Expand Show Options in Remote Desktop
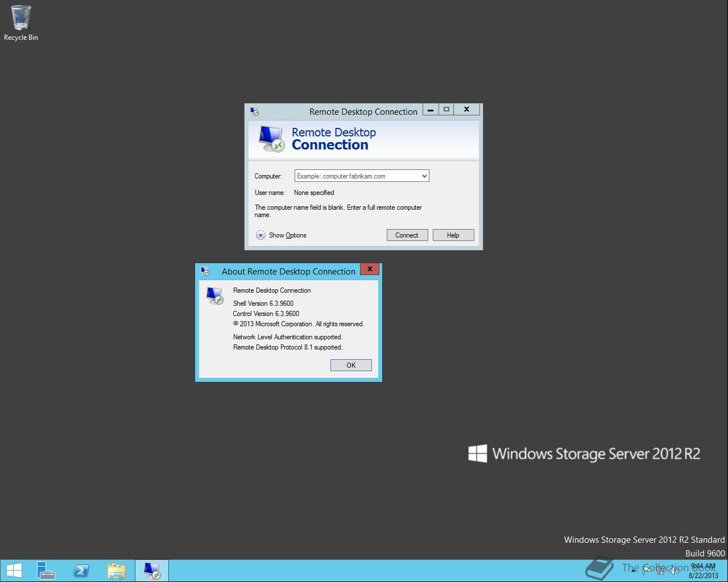728x582 pixels. [x=281, y=235]
